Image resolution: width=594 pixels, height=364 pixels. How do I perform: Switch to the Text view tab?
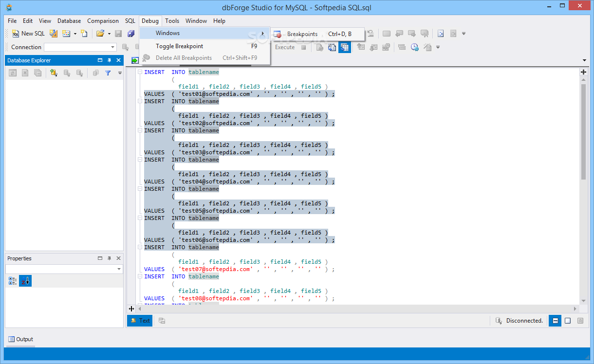pyautogui.click(x=140, y=321)
